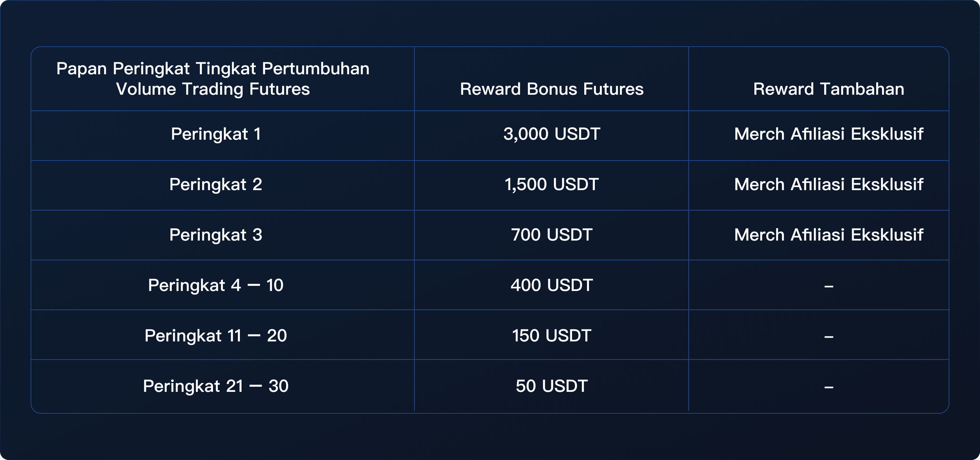Click the Peringkat 3 row label
The height and width of the screenshot is (460, 980).
[216, 235]
